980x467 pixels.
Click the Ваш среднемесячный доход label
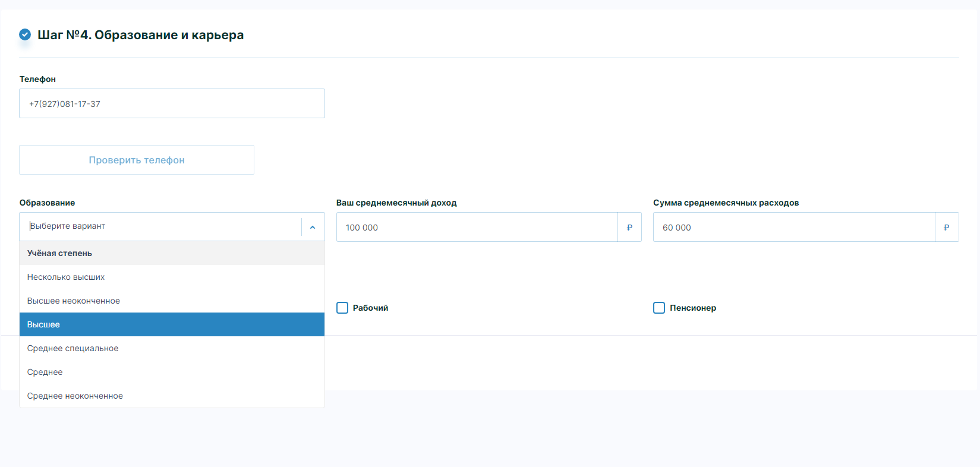pos(396,203)
